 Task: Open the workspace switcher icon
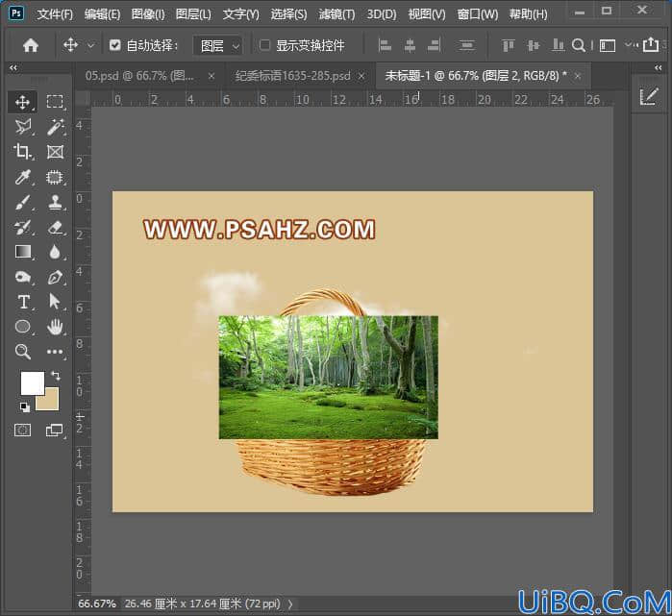[x=608, y=45]
